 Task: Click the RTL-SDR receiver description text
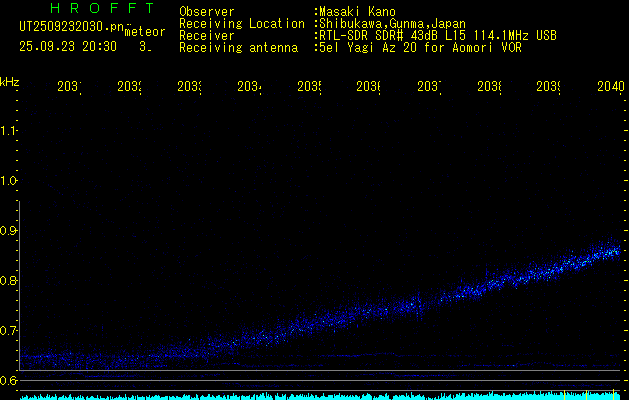click(x=436, y=35)
